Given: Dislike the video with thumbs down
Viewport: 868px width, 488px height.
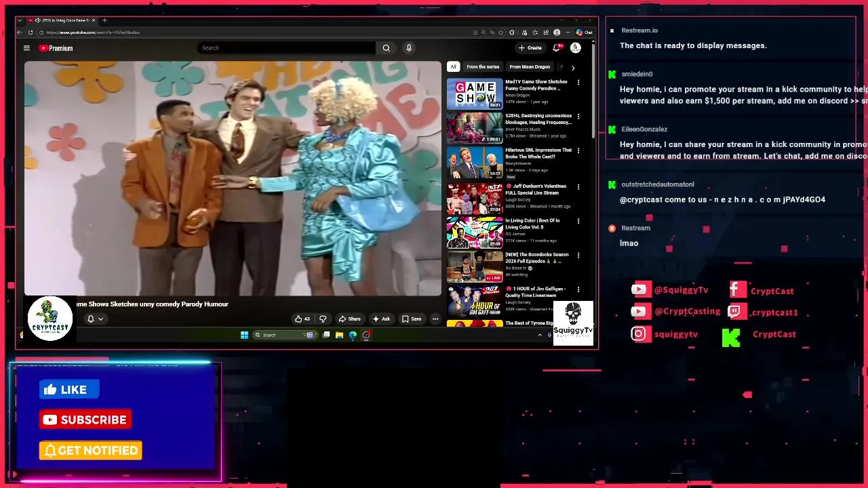Looking at the screenshot, I should point(323,319).
